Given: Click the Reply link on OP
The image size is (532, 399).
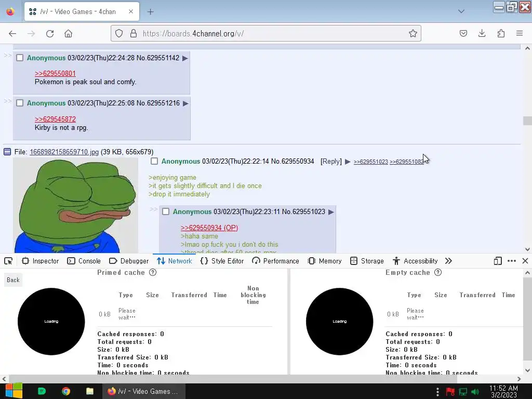Looking at the screenshot, I should point(331,161).
